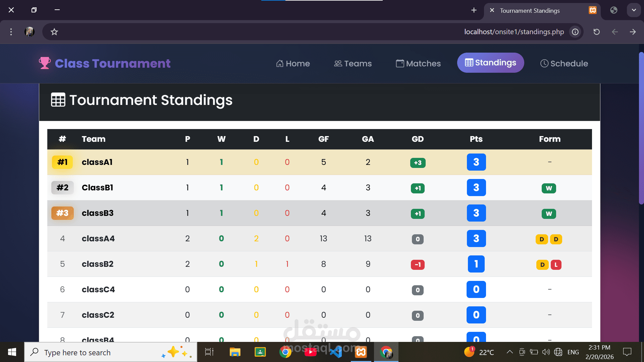644x362 pixels.
Task: Launch XAMPP from the taskbar
Action: coord(361,352)
